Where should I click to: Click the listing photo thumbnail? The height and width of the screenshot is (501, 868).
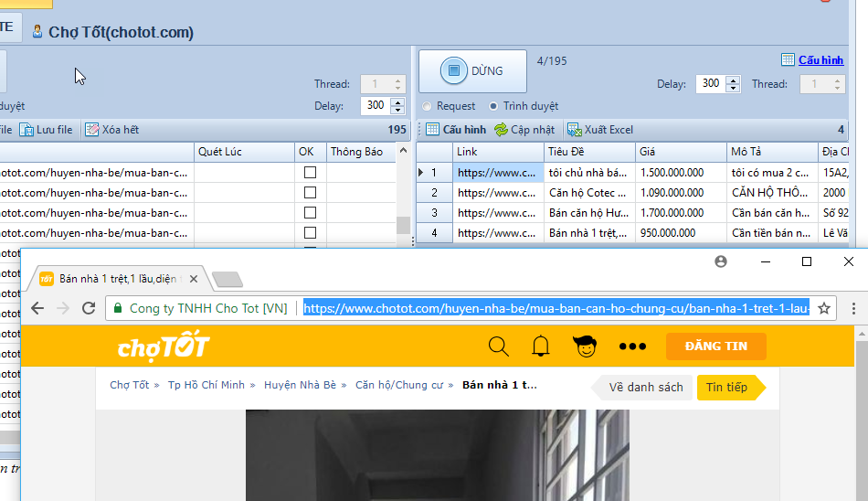point(438,455)
